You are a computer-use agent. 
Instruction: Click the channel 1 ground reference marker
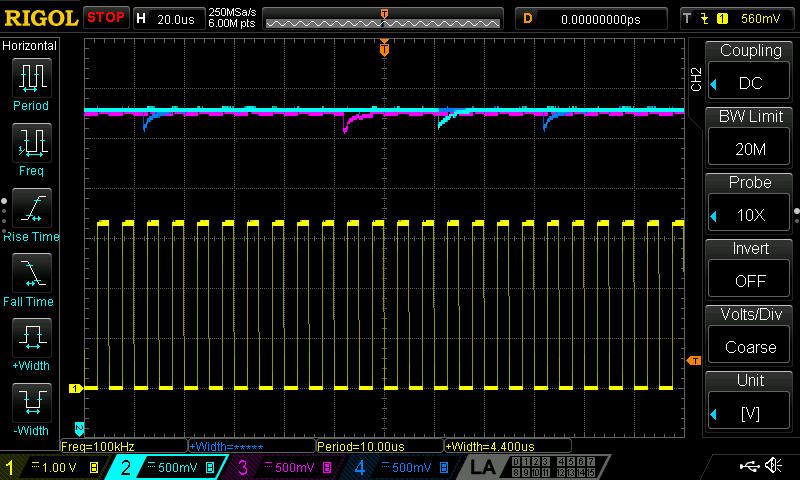(x=76, y=388)
